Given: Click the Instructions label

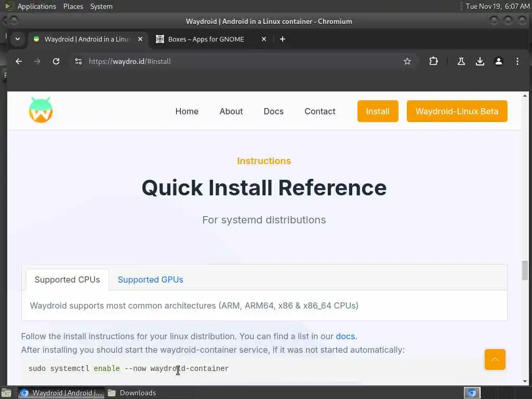Looking at the screenshot, I should coord(264,161).
